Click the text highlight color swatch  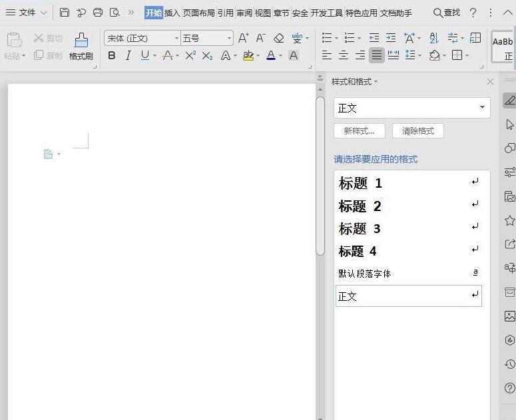248,55
